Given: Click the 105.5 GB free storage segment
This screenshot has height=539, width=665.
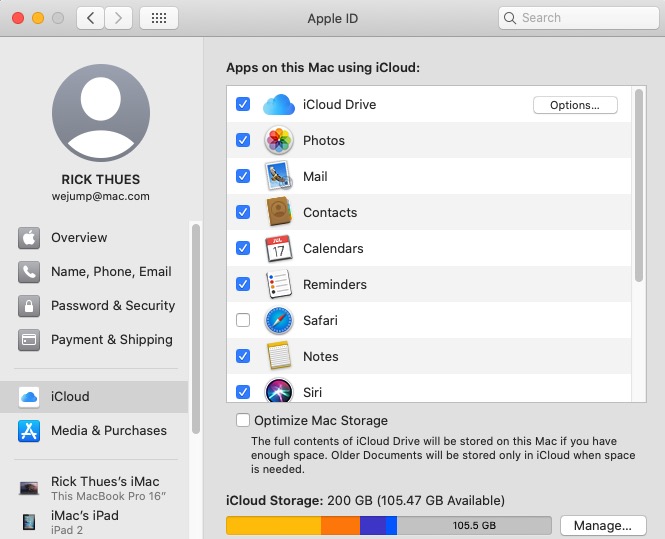Looking at the screenshot, I should click(x=474, y=525).
